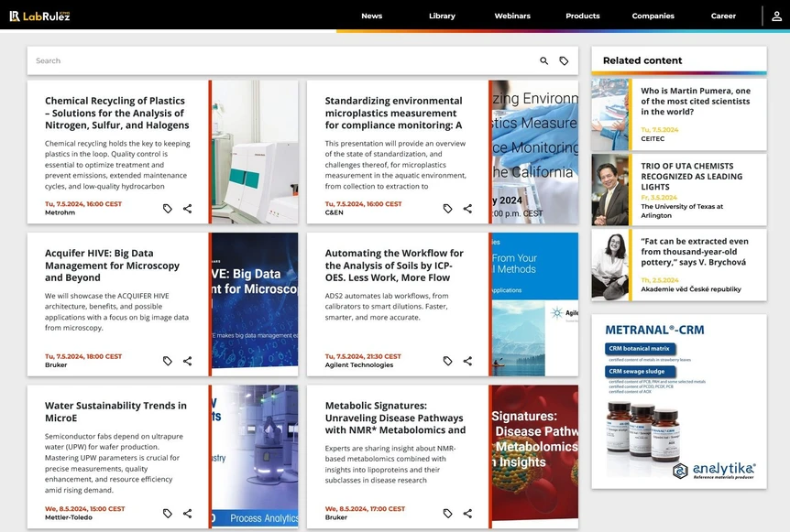The height and width of the screenshot is (532, 790).
Task: Open Fat can be extracted from pottery article
Action: pyautogui.click(x=695, y=252)
